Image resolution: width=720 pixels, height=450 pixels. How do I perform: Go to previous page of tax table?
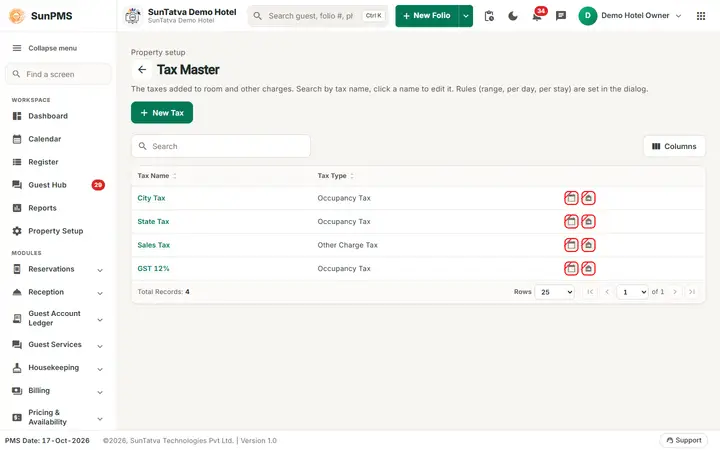pyautogui.click(x=607, y=292)
